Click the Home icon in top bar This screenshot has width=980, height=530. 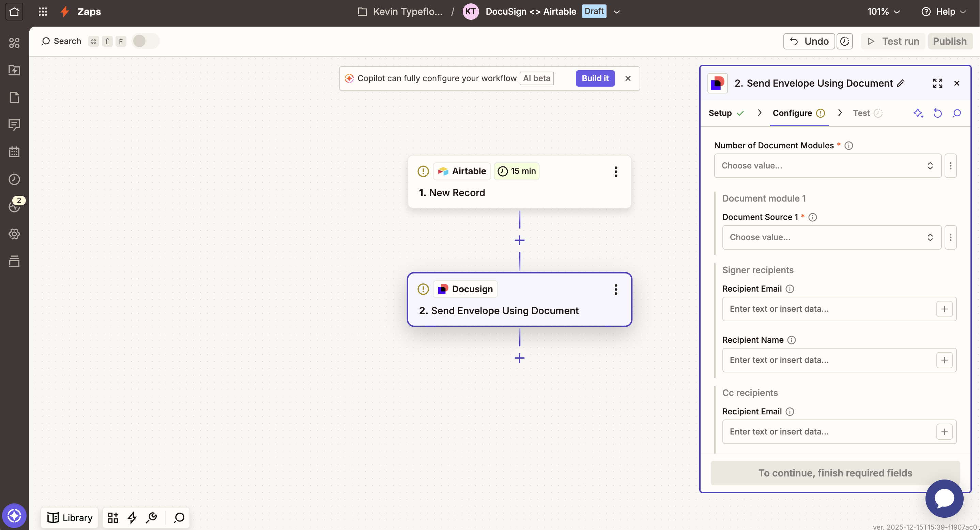tap(14, 11)
